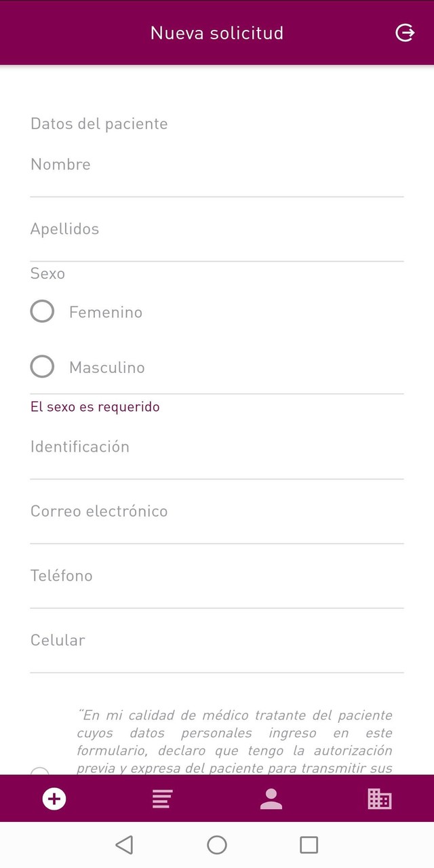The width and height of the screenshot is (434, 868).
Task: Check the medical consent declaration circle
Action: [39, 773]
